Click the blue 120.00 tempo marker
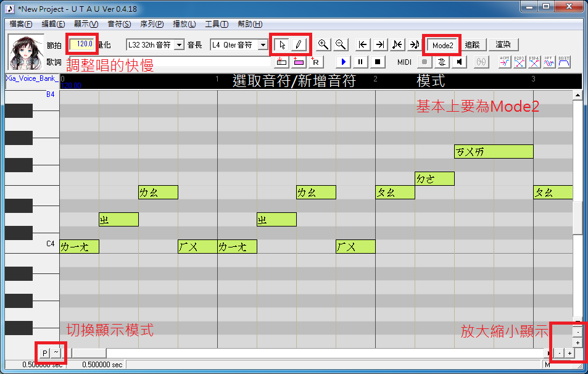The image size is (588, 374). [x=71, y=86]
